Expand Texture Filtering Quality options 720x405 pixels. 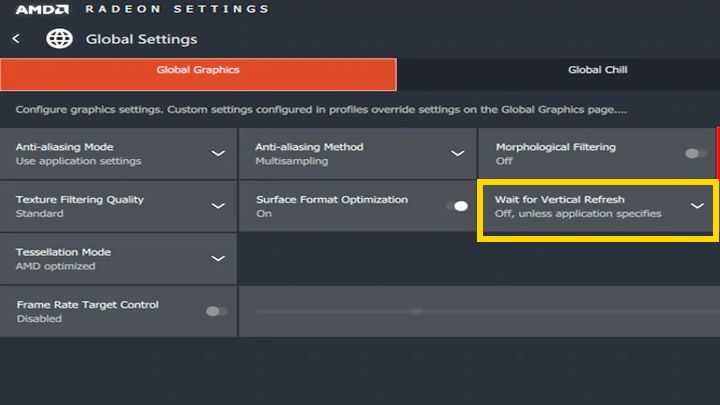(218, 206)
